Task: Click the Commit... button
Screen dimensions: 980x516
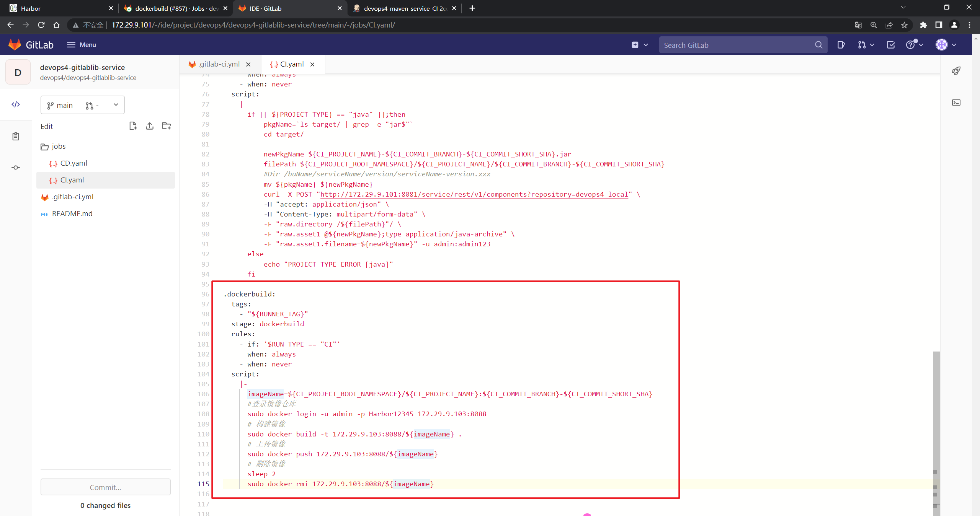Action: tap(105, 487)
